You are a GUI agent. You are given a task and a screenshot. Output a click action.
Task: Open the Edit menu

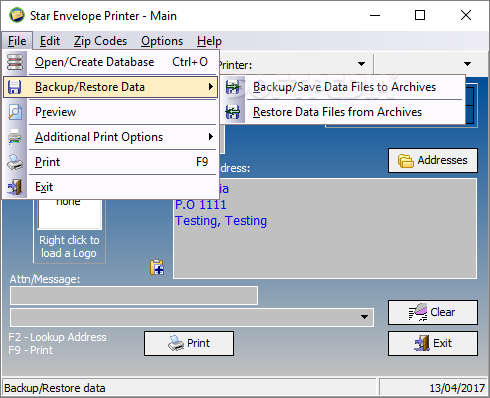pos(50,41)
